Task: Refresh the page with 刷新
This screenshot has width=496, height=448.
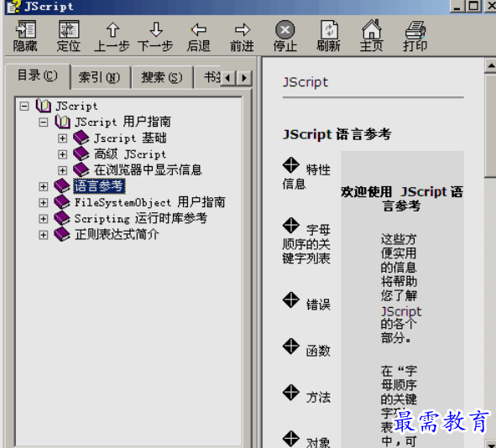Action: 329,30
